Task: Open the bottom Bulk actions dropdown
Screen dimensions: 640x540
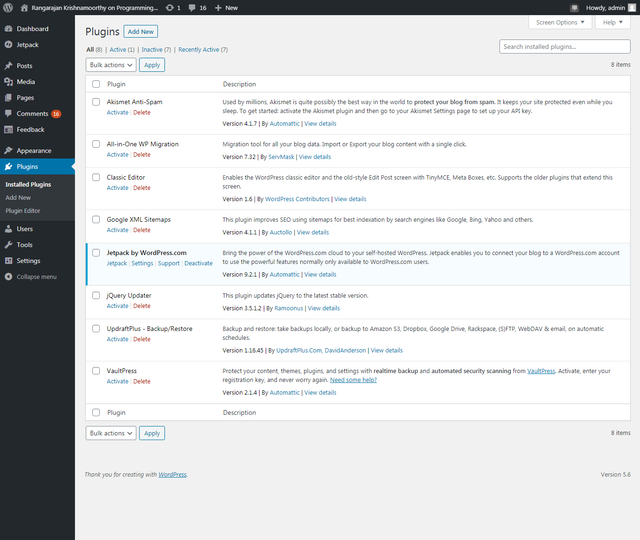Action: coord(111,433)
